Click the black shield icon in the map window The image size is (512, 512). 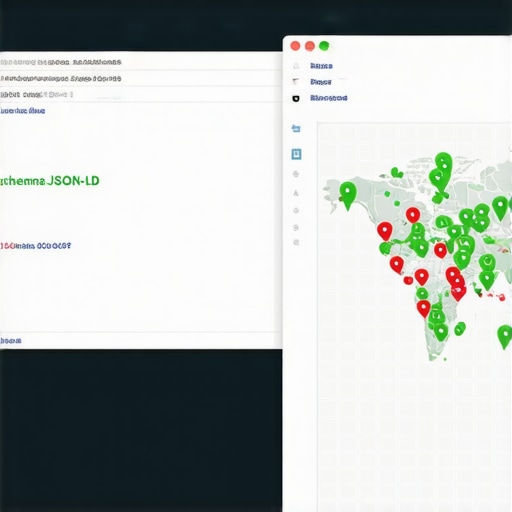tap(296, 98)
